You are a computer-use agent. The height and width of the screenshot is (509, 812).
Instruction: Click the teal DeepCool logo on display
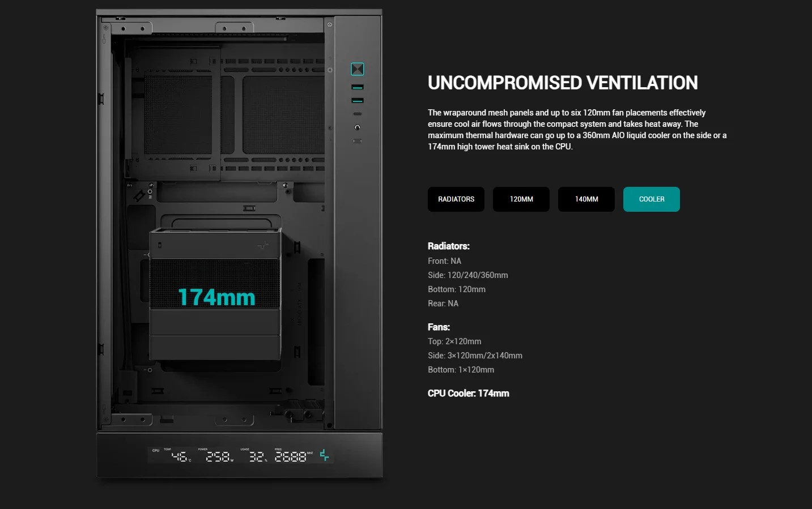[324, 455]
